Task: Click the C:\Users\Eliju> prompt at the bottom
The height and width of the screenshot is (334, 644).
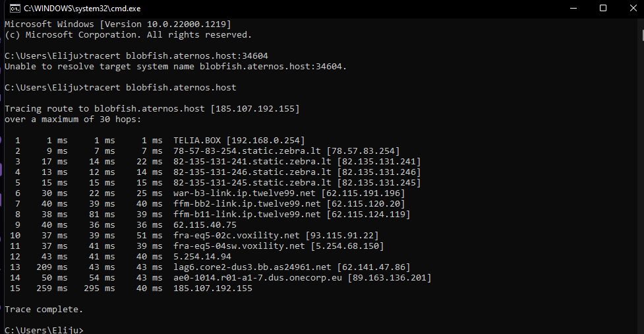Action: [x=44, y=330]
